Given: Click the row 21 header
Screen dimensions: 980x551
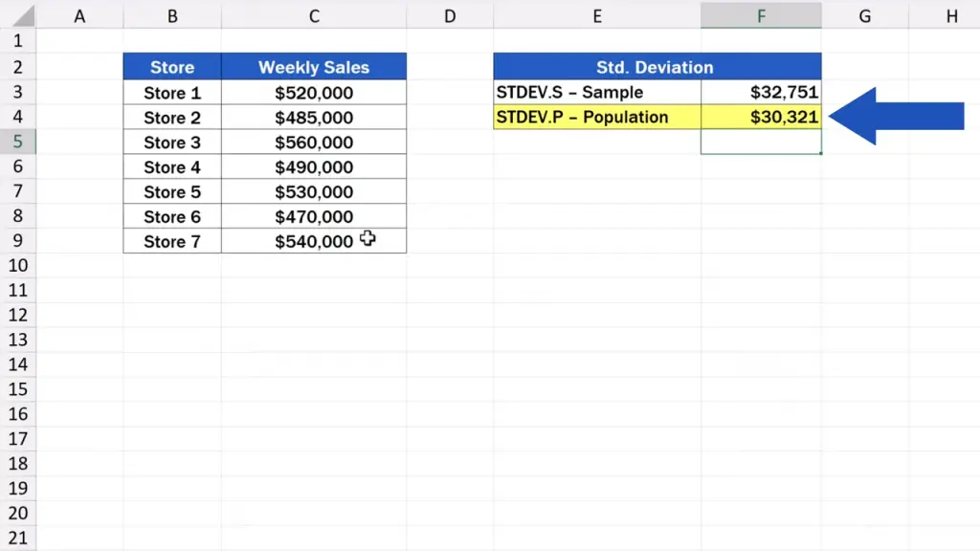Looking at the screenshot, I should [x=17, y=538].
